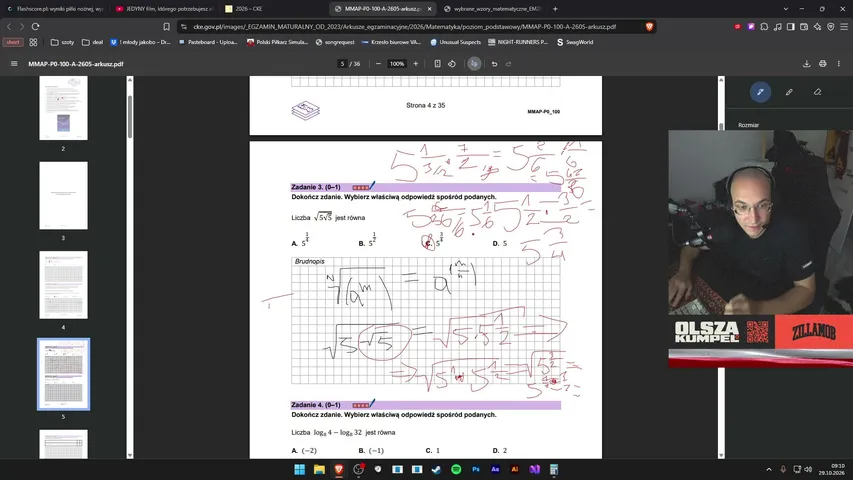Open the bookmarks apps grid icon
The image size is (853, 480).
pos(33,42)
